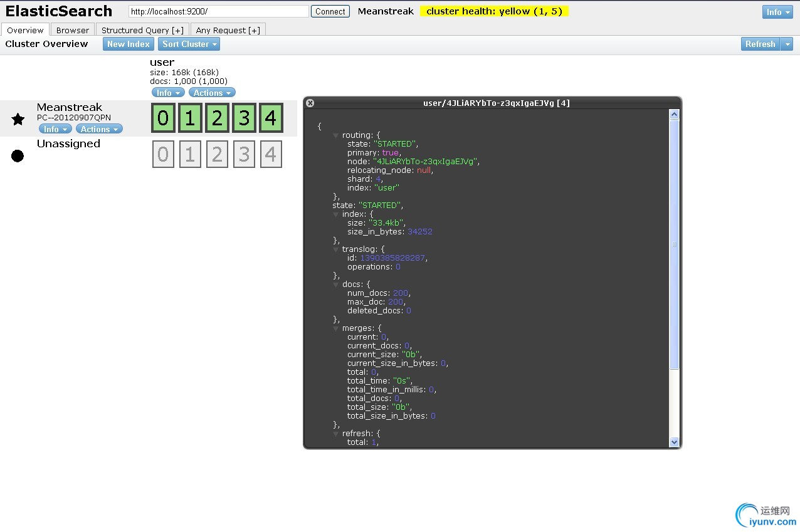Click the primary value true
The width and height of the screenshot is (800, 532).
click(x=390, y=153)
